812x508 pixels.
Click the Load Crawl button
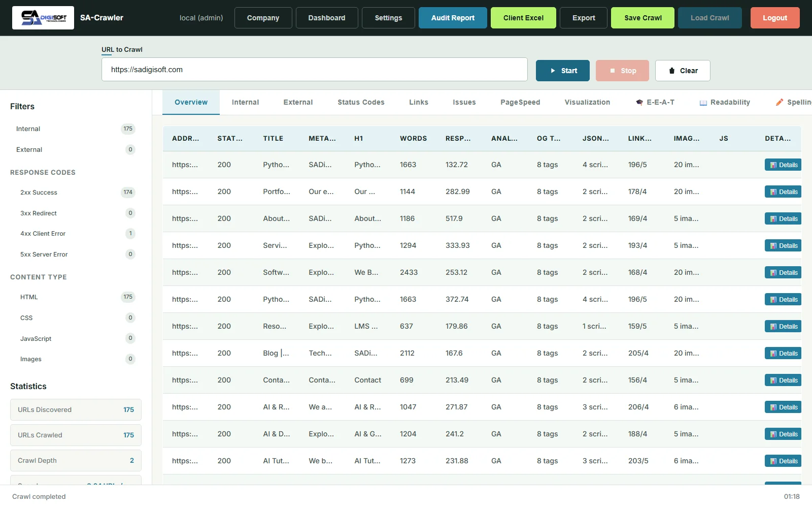click(710, 18)
